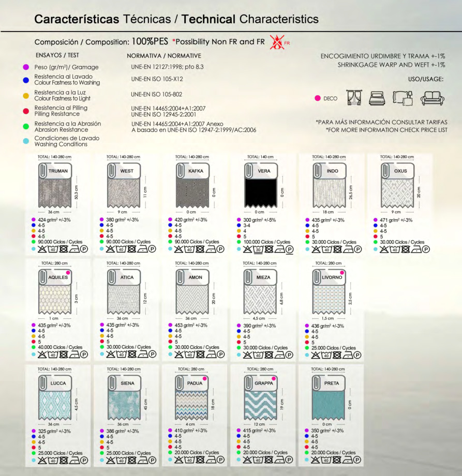
Task: Select the Kafka fabric pattern swatch
Action: click(x=192, y=193)
